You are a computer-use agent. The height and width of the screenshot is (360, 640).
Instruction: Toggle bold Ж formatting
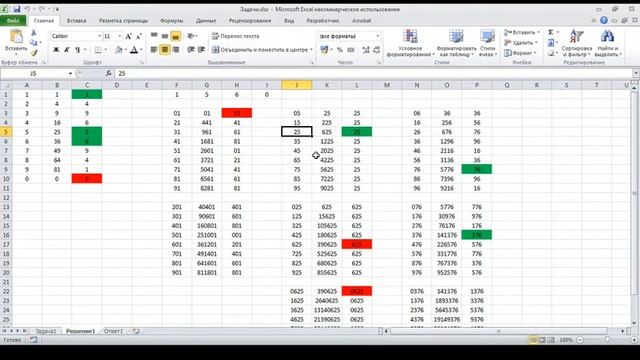pyautogui.click(x=56, y=50)
